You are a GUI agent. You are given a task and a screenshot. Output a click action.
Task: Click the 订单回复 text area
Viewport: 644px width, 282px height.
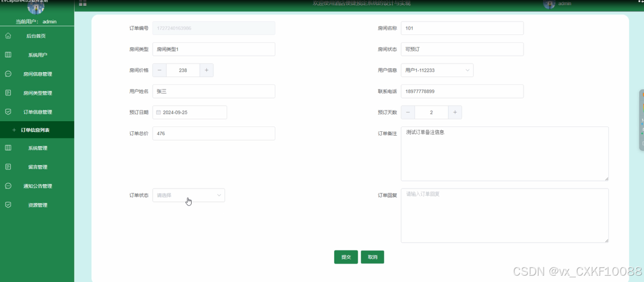[505, 215]
